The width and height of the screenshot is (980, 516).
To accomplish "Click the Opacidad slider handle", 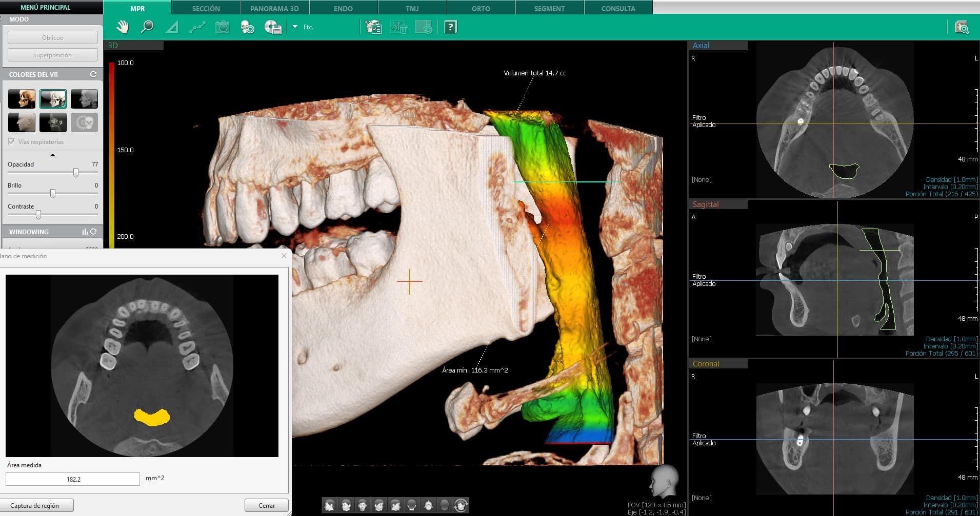I will click(x=76, y=173).
